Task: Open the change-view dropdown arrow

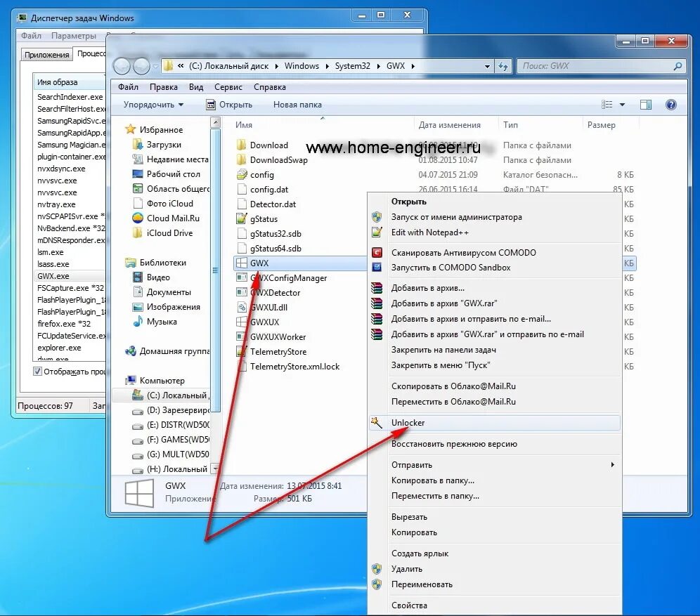Action: click(621, 104)
